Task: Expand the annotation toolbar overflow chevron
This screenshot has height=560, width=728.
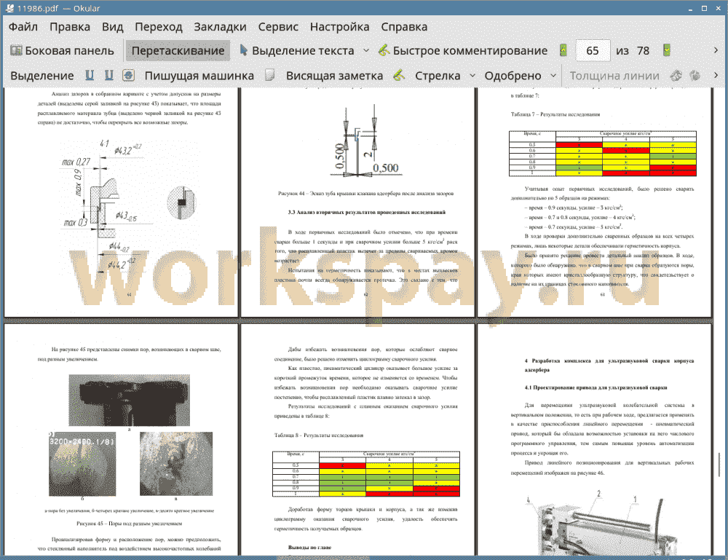Action: pyautogui.click(x=716, y=75)
